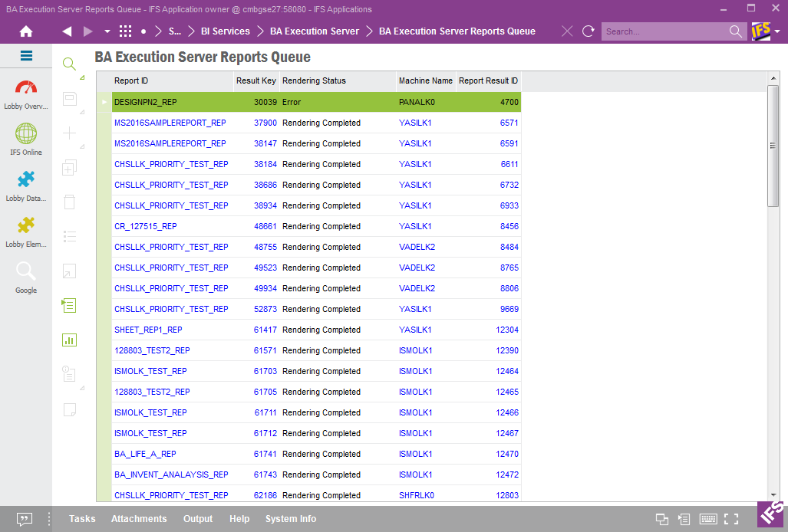Open the IFS Online globe shortcut
788x532 pixels.
[x=26, y=139]
